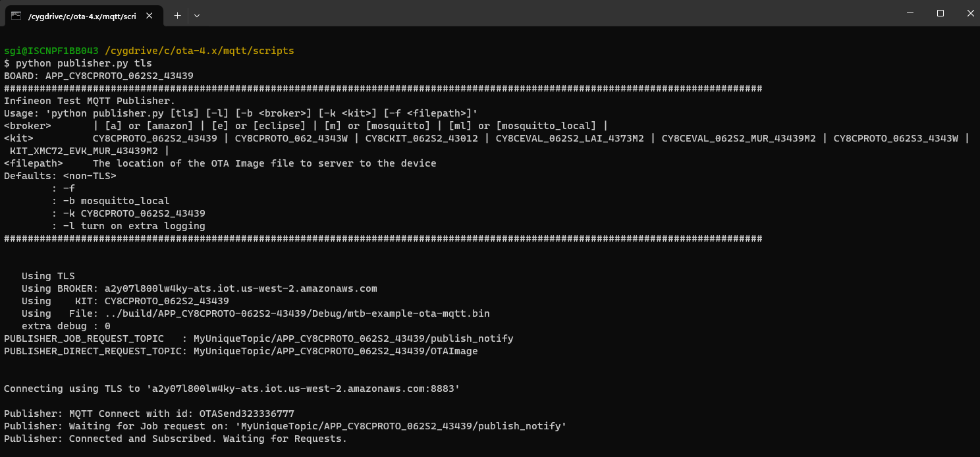Click the PUBLISHER_DIRECT_REQUEST_TOPIC output line
980x457 pixels.
tap(240, 351)
